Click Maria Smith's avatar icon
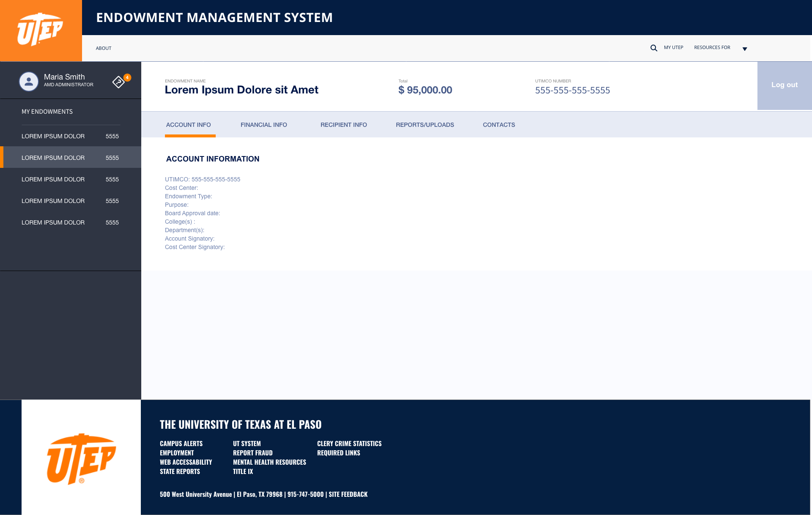This screenshot has height=515, width=812. (x=29, y=81)
